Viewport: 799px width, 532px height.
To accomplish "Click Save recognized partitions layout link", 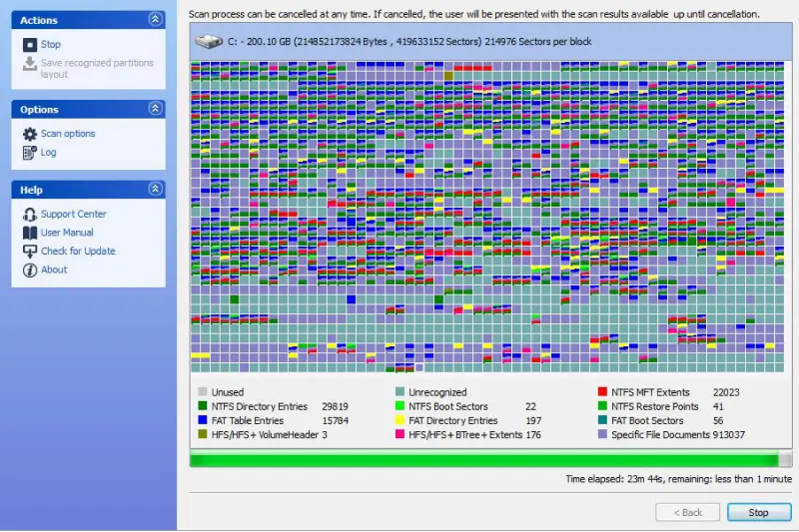I will coord(97,68).
